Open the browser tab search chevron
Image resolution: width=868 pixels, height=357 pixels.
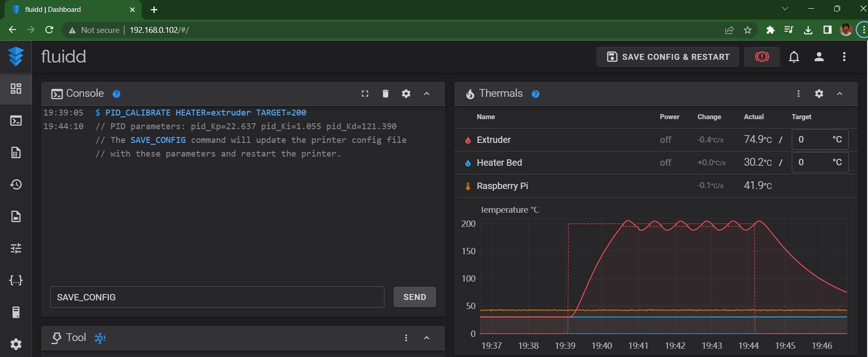(x=785, y=9)
